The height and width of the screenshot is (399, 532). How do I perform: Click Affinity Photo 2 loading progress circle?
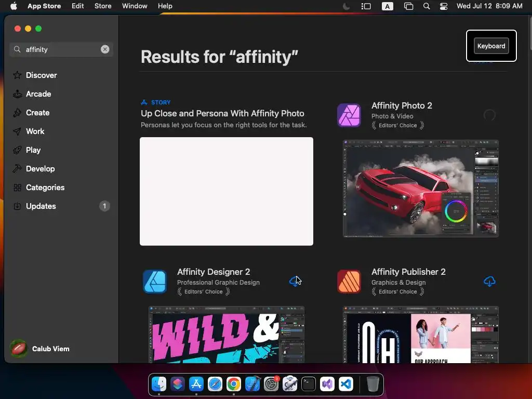tap(489, 115)
